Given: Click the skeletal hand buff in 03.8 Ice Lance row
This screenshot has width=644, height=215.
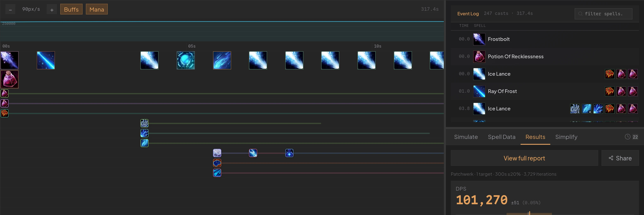Looking at the screenshot, I should 575,109.
